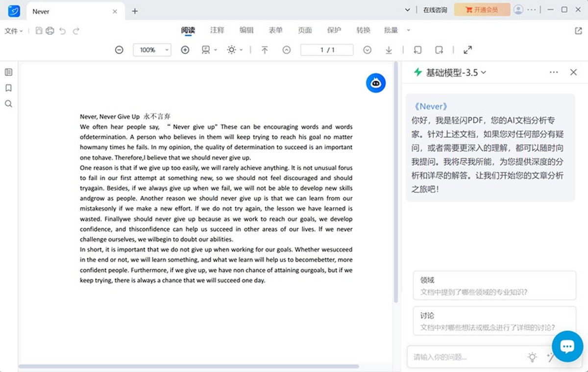
Task: Click the zoom in plus icon
Action: pos(185,50)
